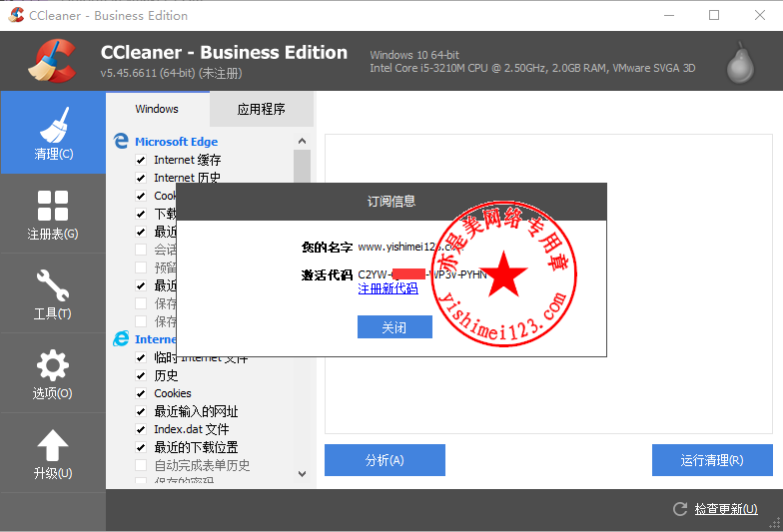Maximize the CCleaner window
Image resolution: width=783 pixels, height=532 pixels.
coord(714,16)
